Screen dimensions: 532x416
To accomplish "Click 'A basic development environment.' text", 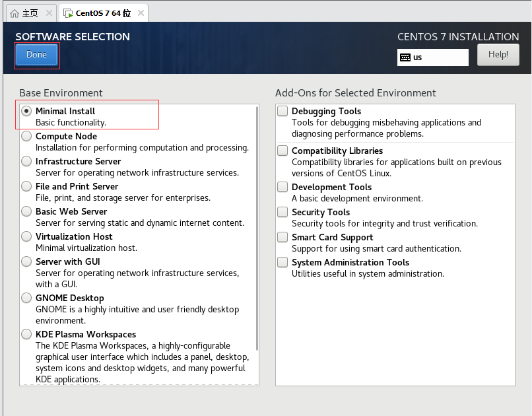I will pyautogui.click(x=357, y=199).
